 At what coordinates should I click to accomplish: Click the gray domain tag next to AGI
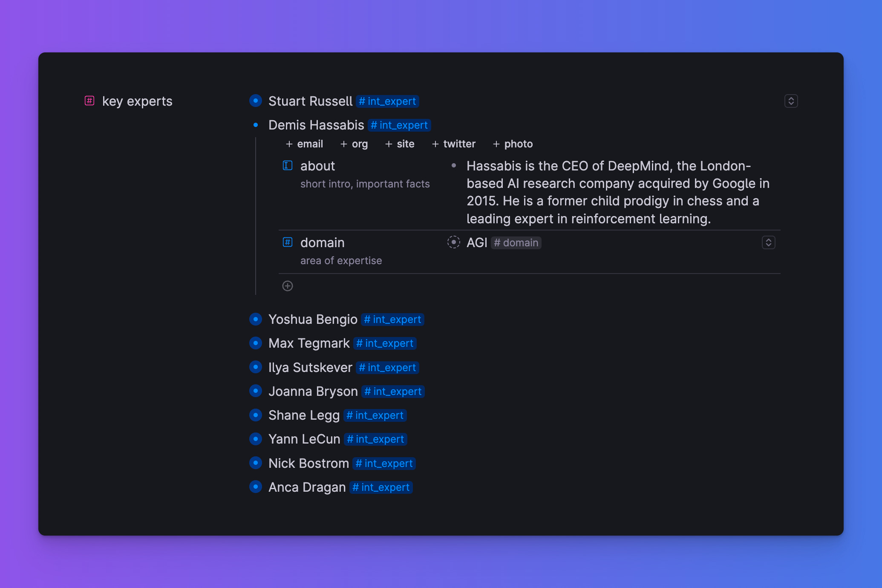pos(516,243)
